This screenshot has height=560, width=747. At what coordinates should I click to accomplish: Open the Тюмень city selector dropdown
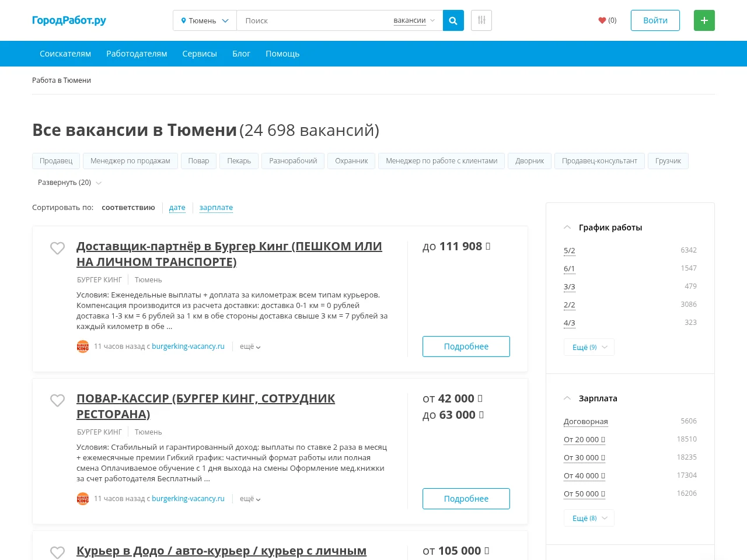[x=205, y=20]
